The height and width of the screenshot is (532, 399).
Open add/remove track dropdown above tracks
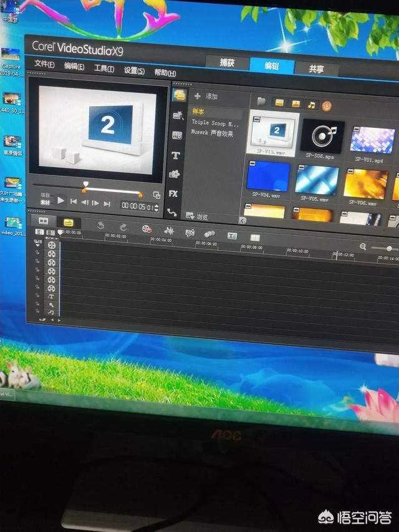(51, 238)
